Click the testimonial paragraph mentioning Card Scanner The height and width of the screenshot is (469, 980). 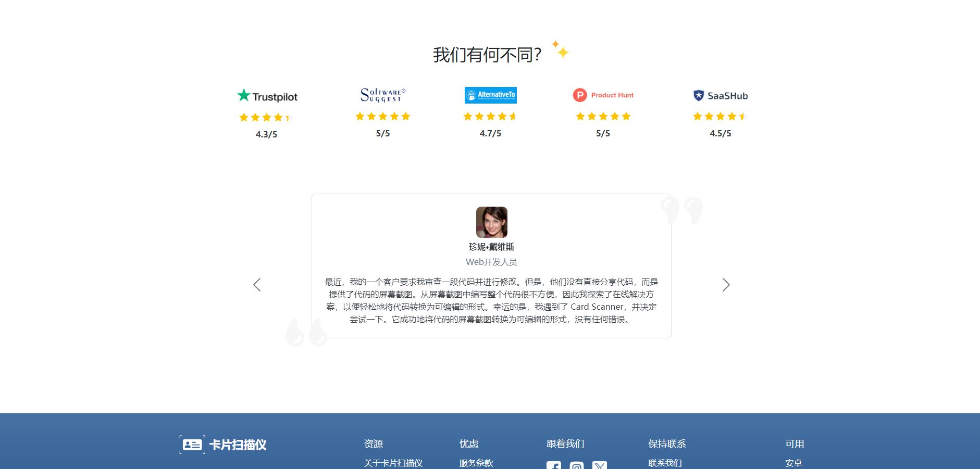click(x=491, y=300)
